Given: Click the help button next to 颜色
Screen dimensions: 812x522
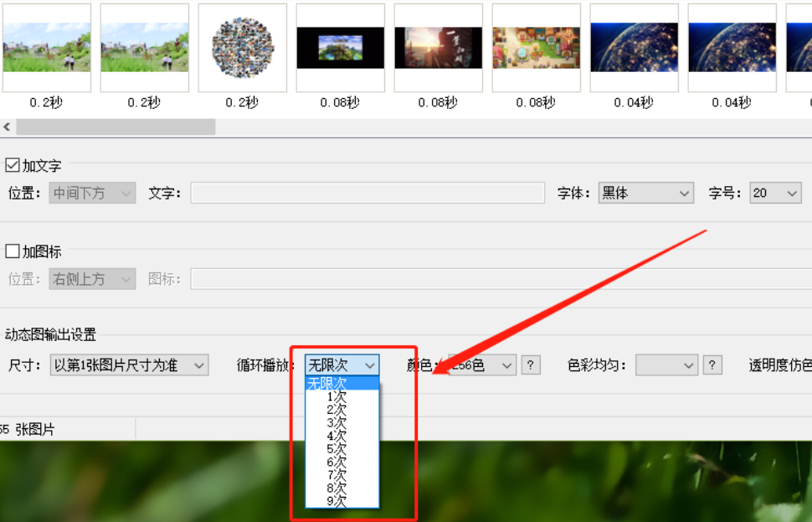Looking at the screenshot, I should tap(530, 365).
